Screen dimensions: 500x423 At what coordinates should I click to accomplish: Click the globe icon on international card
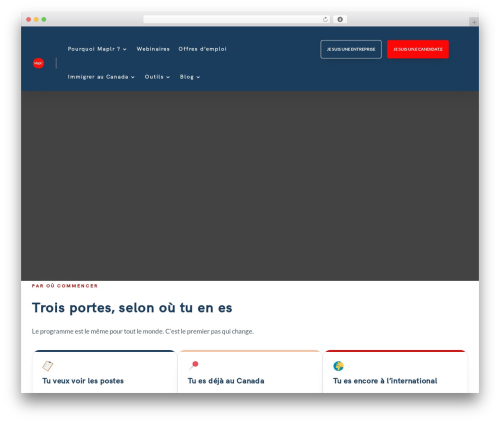point(338,366)
